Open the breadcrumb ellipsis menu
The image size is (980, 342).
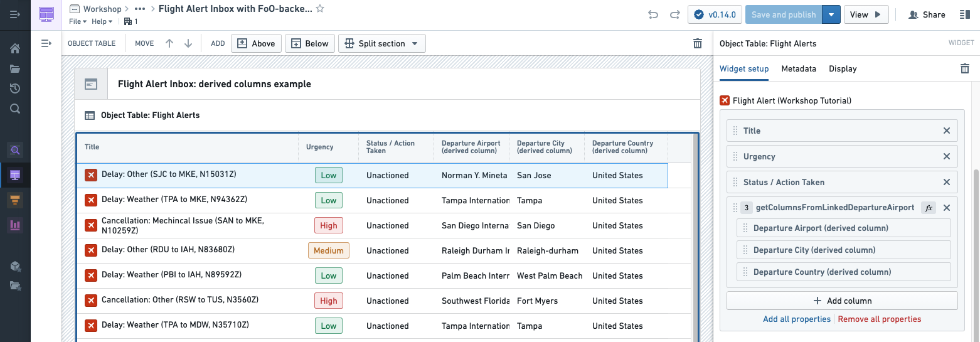tap(140, 9)
